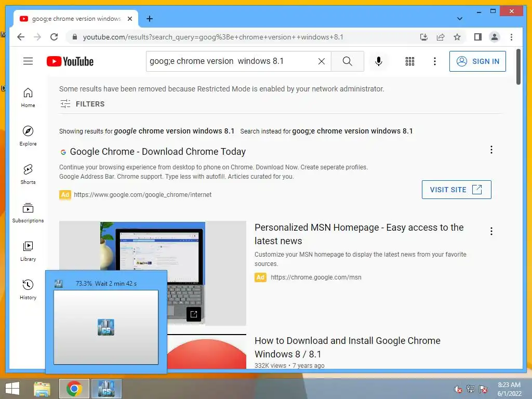This screenshot has width=532, height=399.
Task: Open YouTube settings three-dot menu
Action: coord(435,61)
